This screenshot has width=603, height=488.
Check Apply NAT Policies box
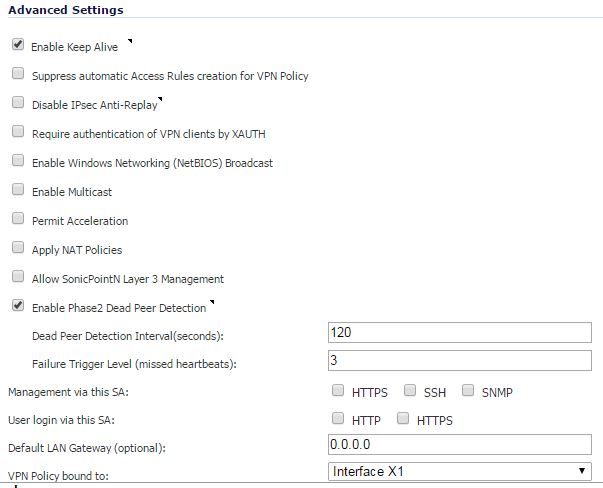[x=18, y=247]
